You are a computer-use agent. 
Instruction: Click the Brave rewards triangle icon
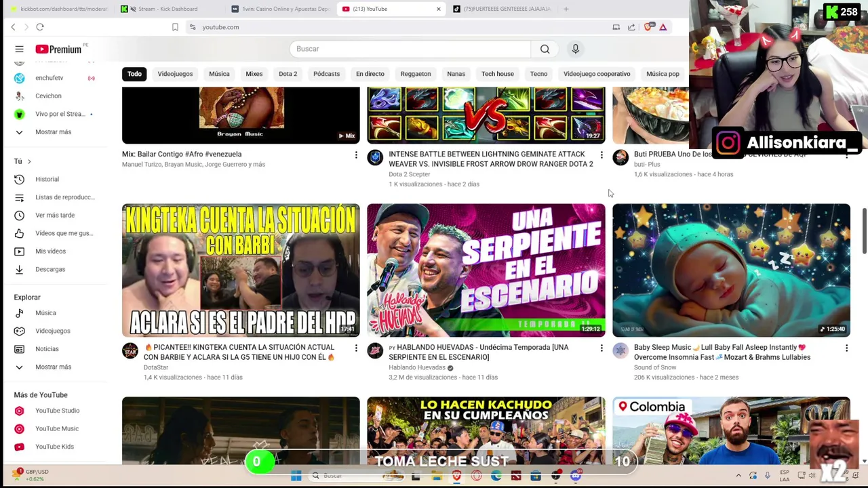pyautogui.click(x=663, y=27)
